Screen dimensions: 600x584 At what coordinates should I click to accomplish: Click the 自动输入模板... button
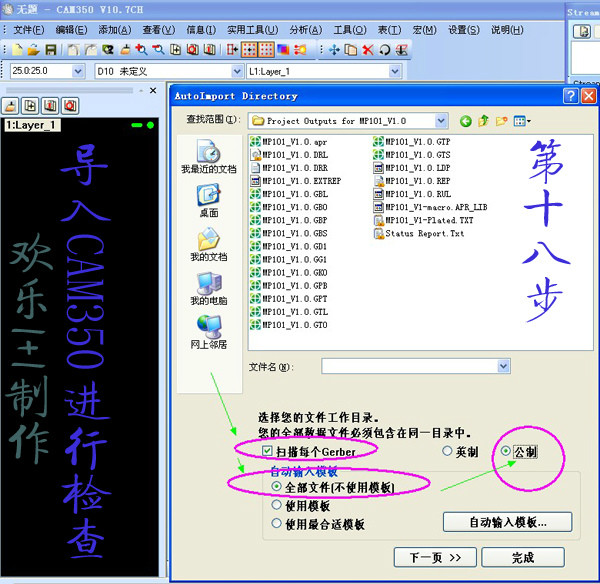tap(507, 522)
